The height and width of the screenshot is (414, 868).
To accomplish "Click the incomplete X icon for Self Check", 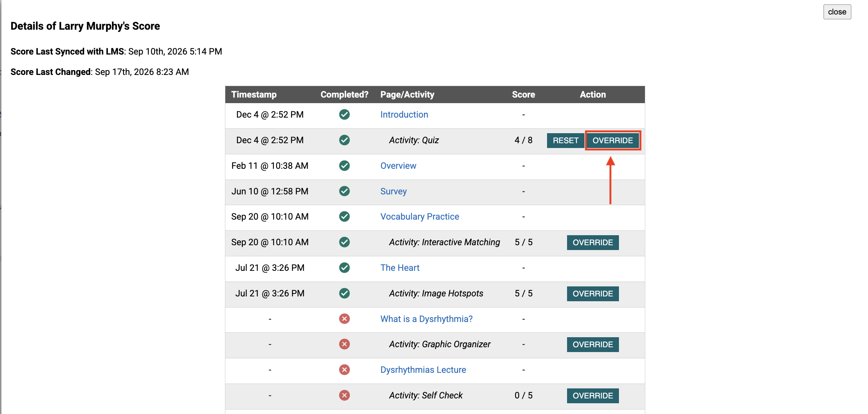I will point(344,395).
